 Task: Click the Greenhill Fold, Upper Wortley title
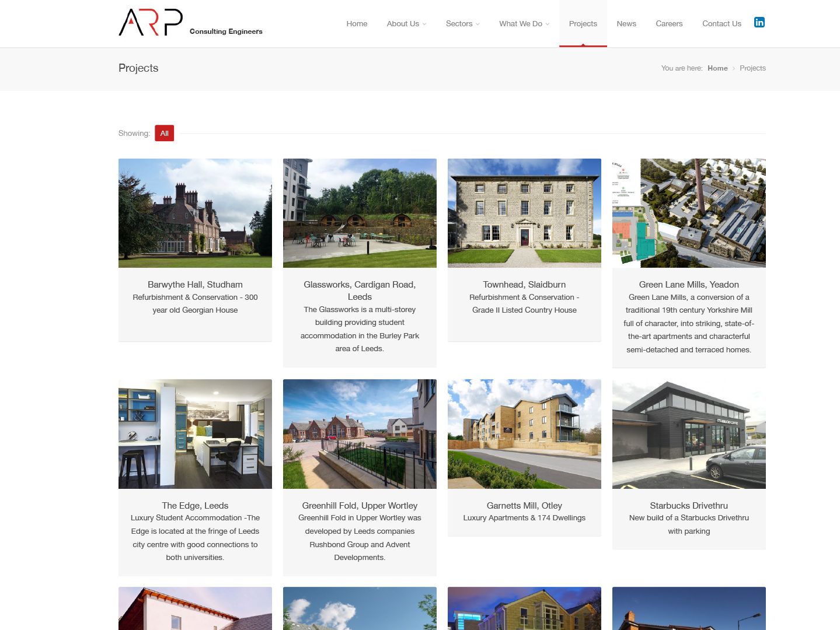tap(360, 506)
